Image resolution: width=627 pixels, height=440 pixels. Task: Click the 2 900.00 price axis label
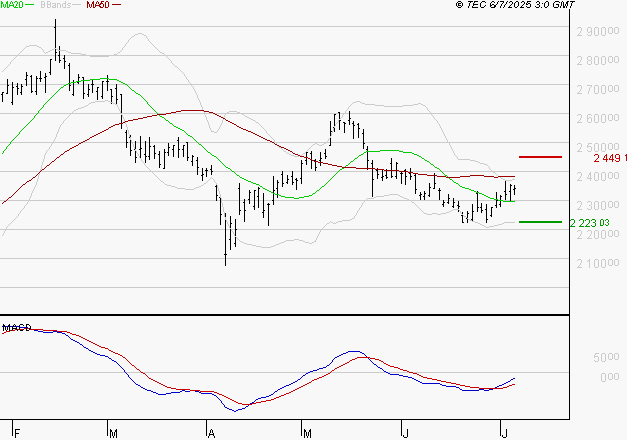[600, 32]
